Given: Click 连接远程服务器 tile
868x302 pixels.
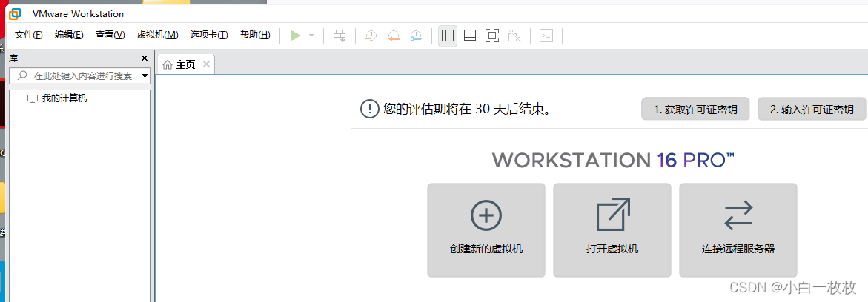Looking at the screenshot, I should 738,230.
